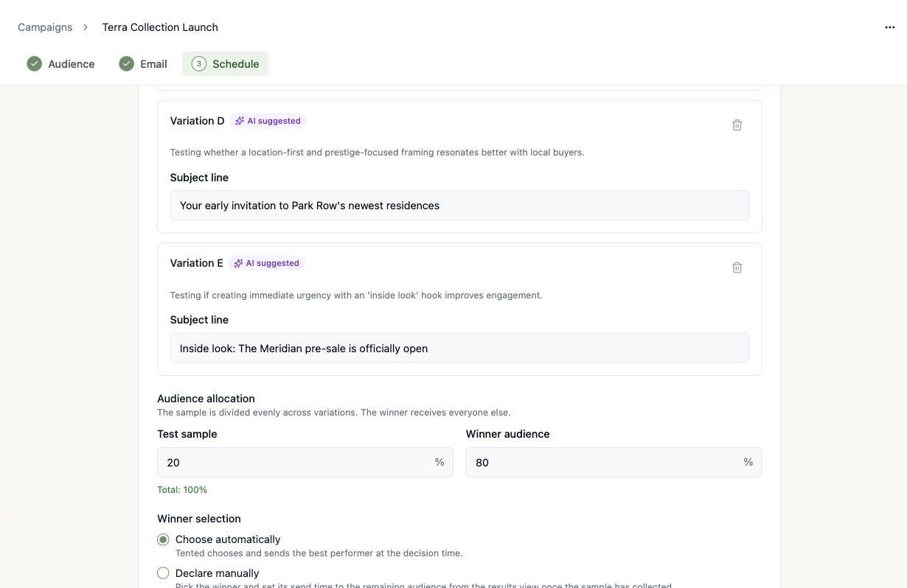Viewport: 907px width, 588px height.
Task: Go back to Campaigns breadcrumb link
Action: coord(45,27)
